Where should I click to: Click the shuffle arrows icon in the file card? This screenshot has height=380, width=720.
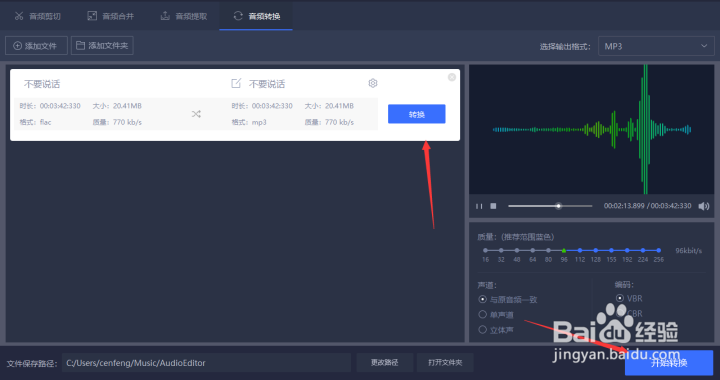196,114
